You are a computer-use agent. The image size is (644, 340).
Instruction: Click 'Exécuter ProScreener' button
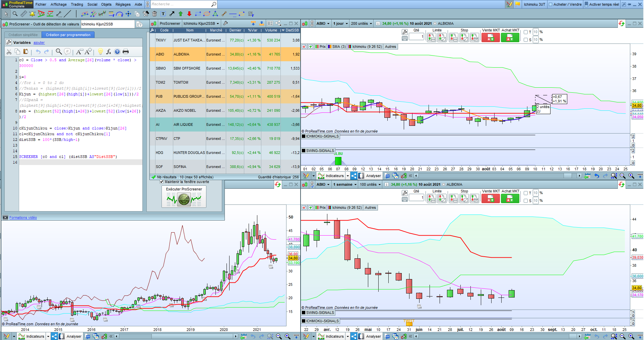[184, 196]
